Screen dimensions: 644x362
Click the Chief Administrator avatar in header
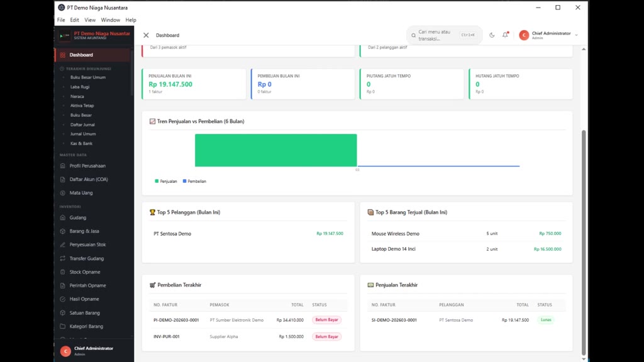click(x=524, y=35)
